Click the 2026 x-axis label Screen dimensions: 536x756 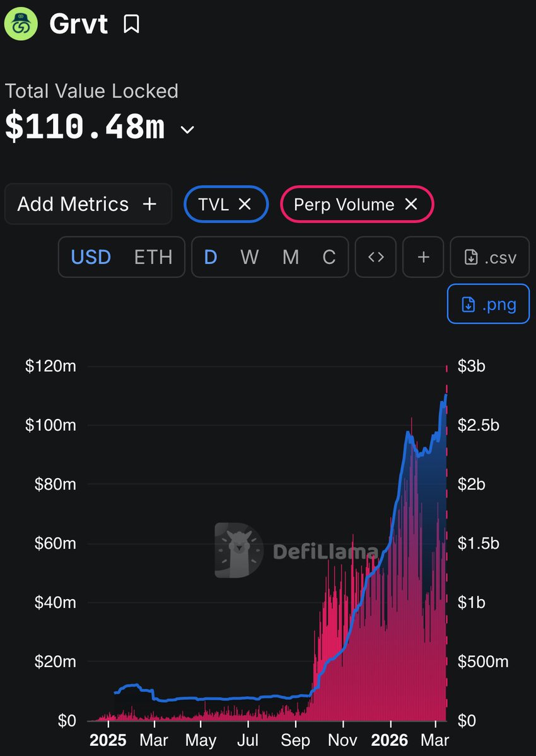click(x=390, y=739)
